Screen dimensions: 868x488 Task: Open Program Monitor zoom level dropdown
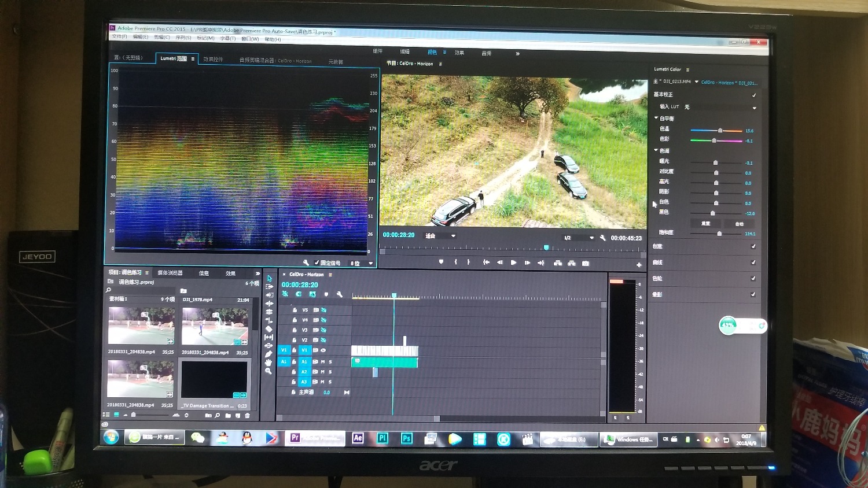(x=440, y=236)
